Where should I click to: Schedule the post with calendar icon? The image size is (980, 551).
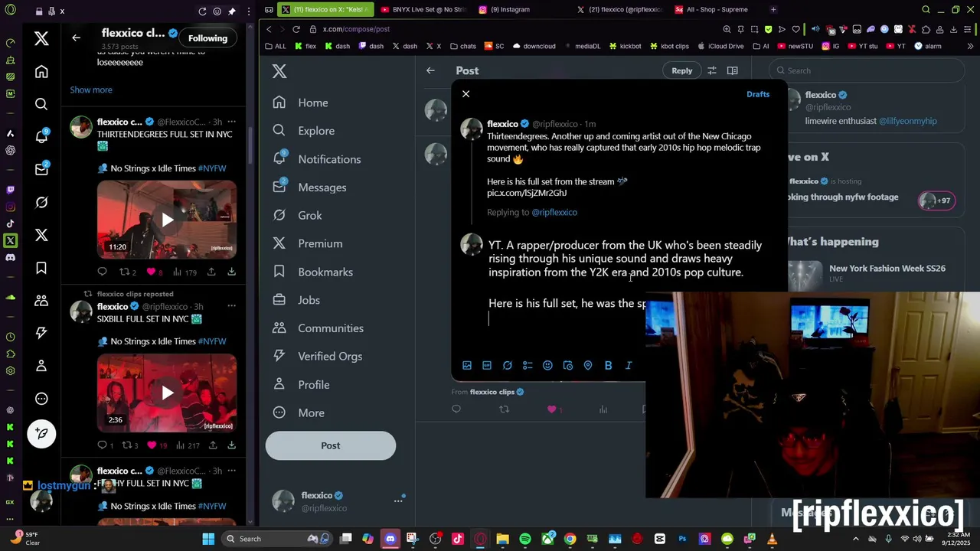(567, 366)
